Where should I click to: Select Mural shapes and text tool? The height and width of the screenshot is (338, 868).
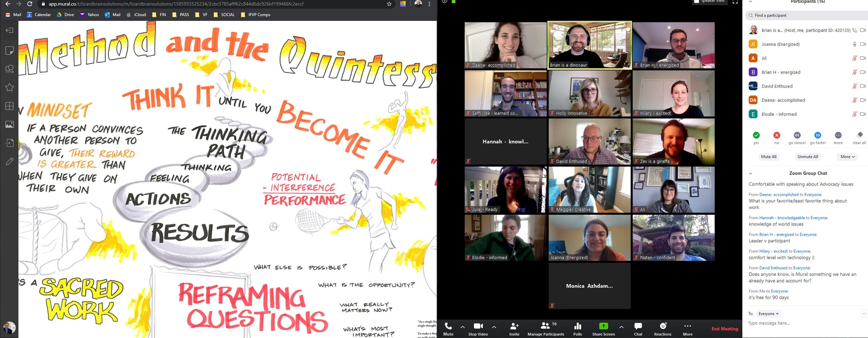click(x=9, y=69)
